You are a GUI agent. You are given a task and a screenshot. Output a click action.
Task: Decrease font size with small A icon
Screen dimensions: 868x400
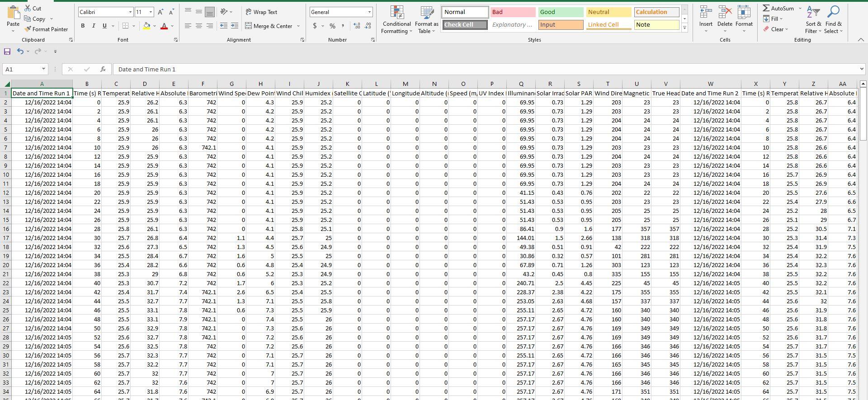(x=171, y=12)
